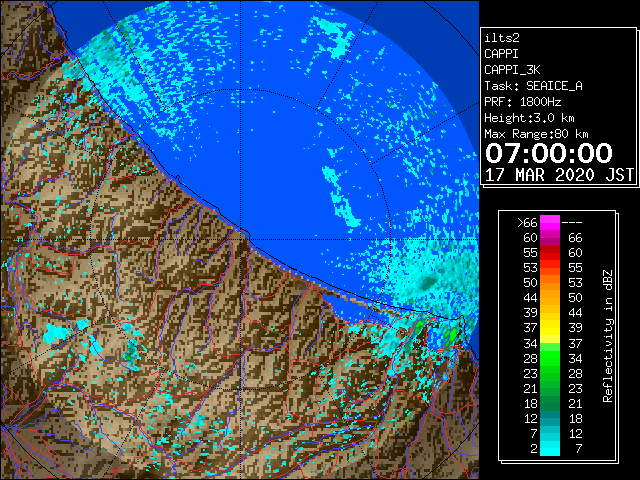
Task: Click the dark green 18-21 dBZ legend swatch
Action: pyautogui.click(x=550, y=403)
